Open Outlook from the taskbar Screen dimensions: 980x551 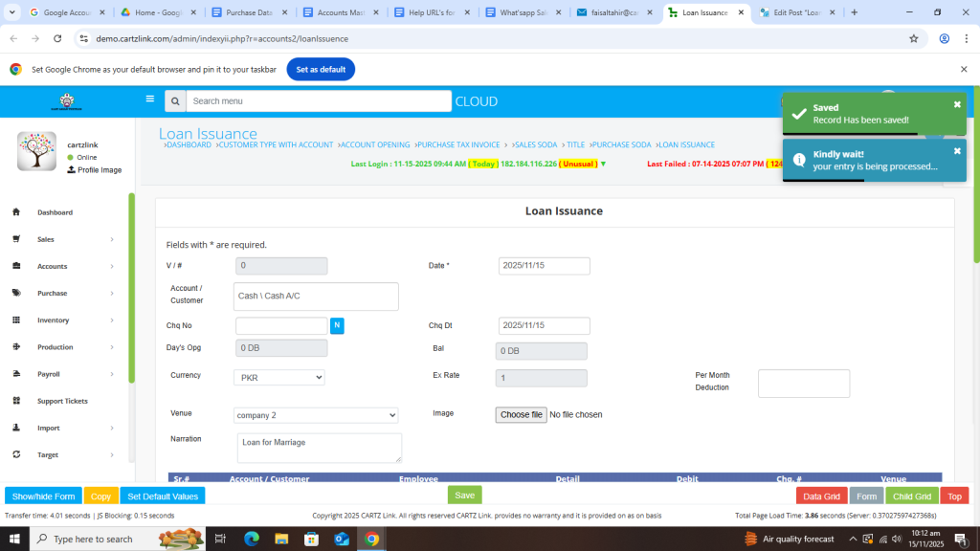pos(342,539)
